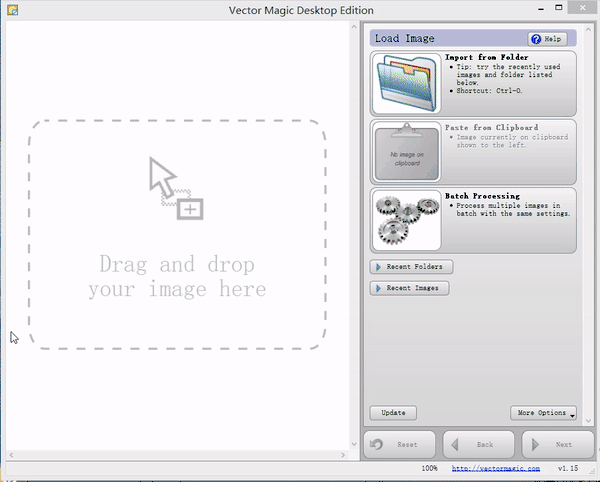
Task: Click the Import from Folder icon
Action: click(x=406, y=83)
